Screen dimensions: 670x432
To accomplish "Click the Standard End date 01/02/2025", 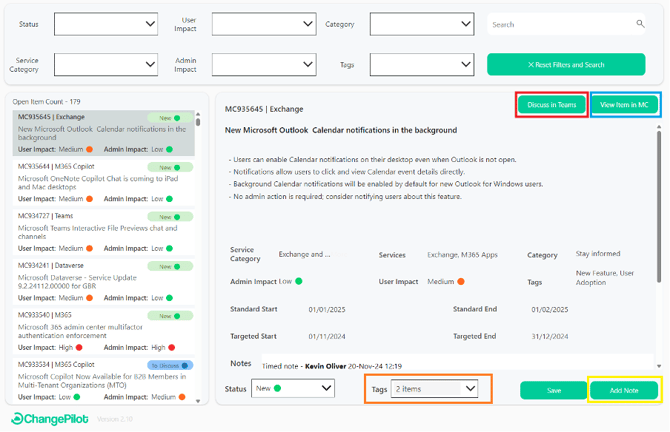I will [550, 310].
